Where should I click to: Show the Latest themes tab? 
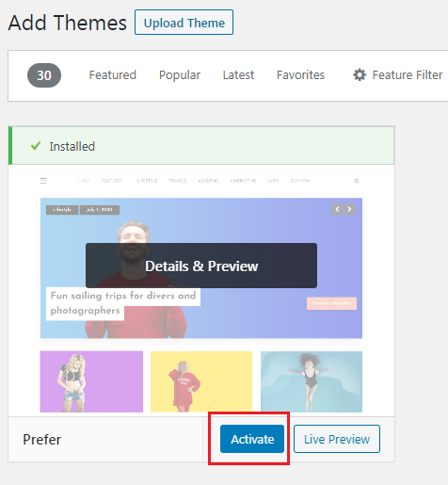pos(238,75)
